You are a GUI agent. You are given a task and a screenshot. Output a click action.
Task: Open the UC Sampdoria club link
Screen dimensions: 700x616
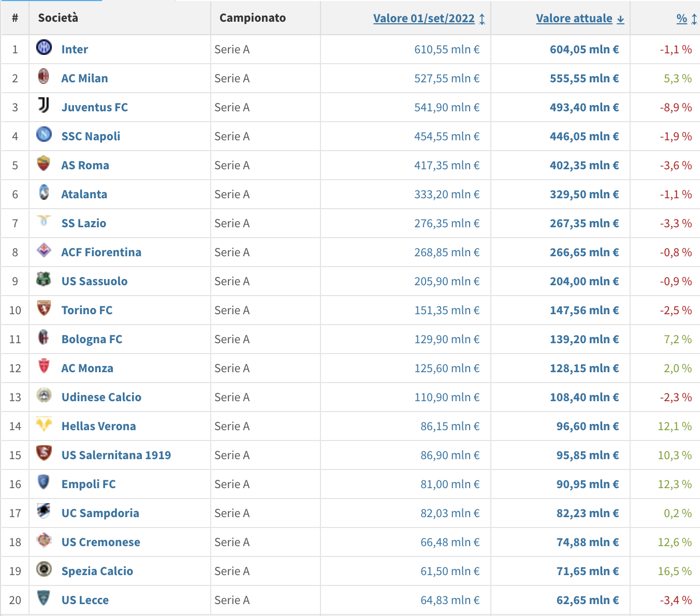tap(100, 513)
